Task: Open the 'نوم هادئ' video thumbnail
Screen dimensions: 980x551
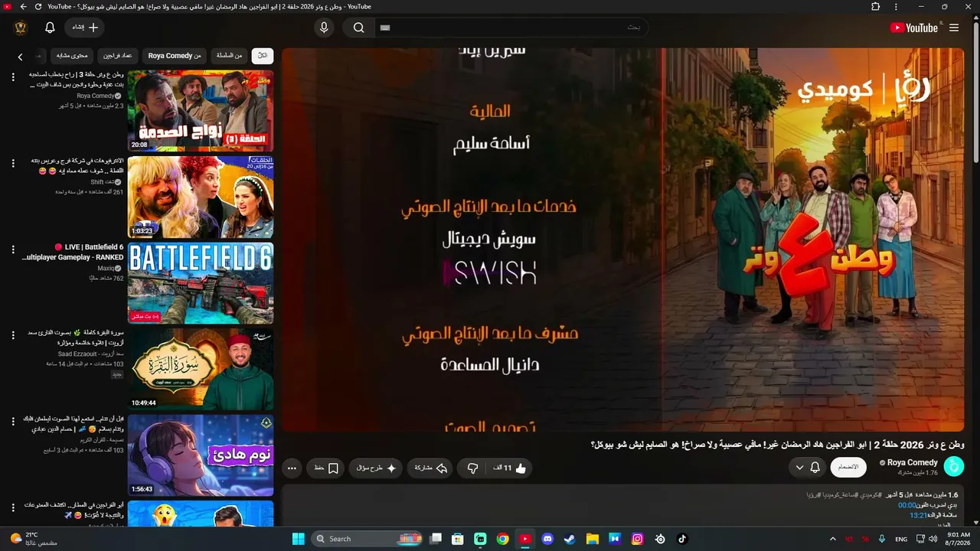Action: pyautogui.click(x=201, y=455)
